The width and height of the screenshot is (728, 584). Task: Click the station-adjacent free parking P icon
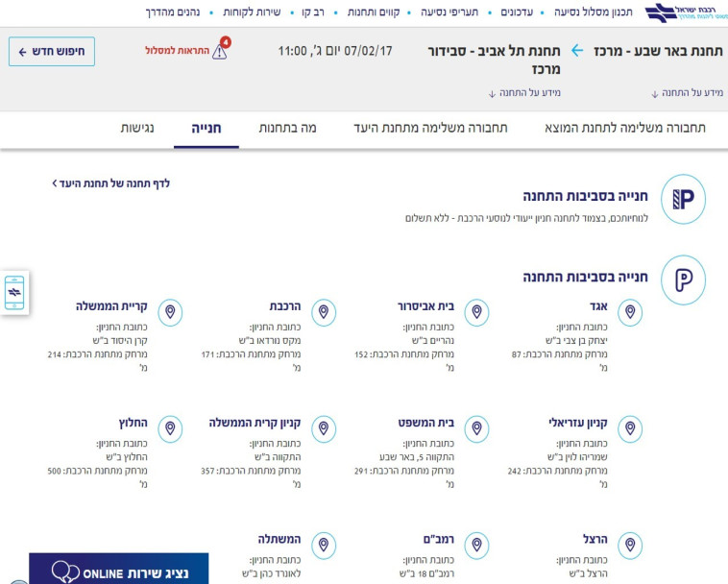(683, 199)
